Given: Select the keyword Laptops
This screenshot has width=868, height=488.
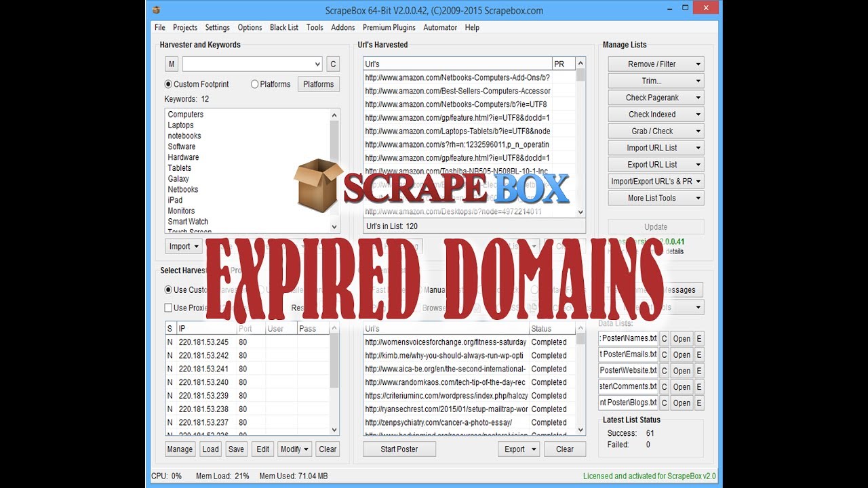Looking at the screenshot, I should pos(181,125).
